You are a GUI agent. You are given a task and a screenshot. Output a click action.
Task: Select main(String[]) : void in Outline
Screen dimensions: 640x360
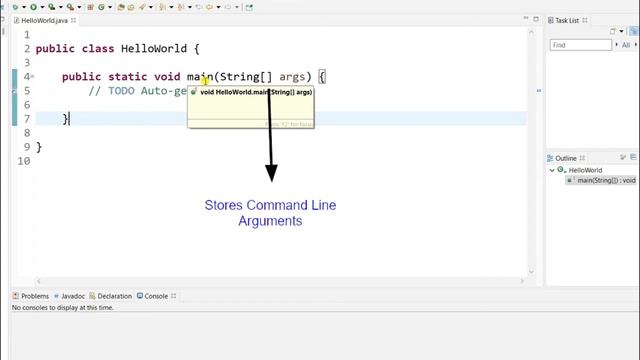(x=606, y=180)
